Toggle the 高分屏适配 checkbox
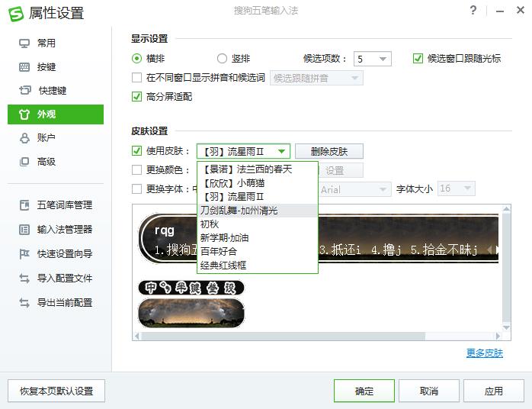The height and width of the screenshot is (409, 532). (136, 97)
